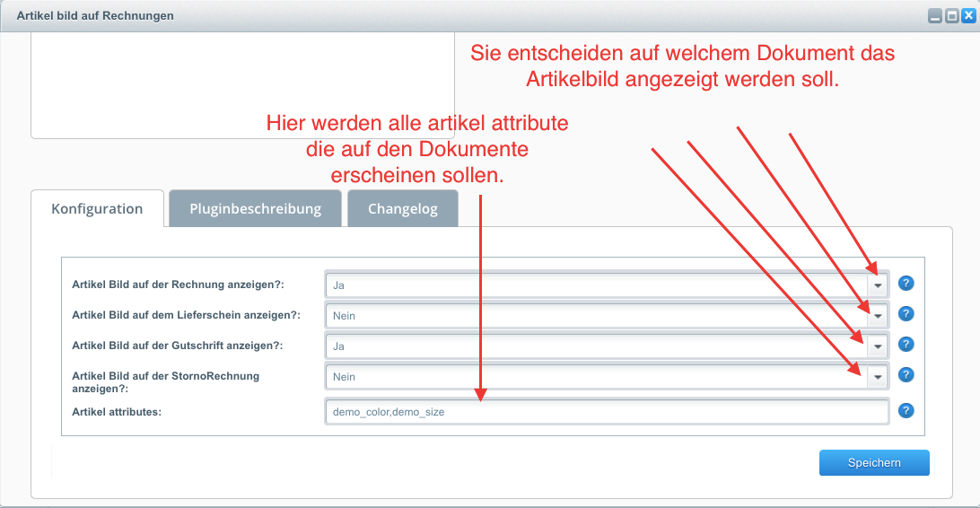Viewport: 980px width, 508px height.
Task: Open help for Lieferschein image setting
Action: pyautogui.click(x=906, y=313)
